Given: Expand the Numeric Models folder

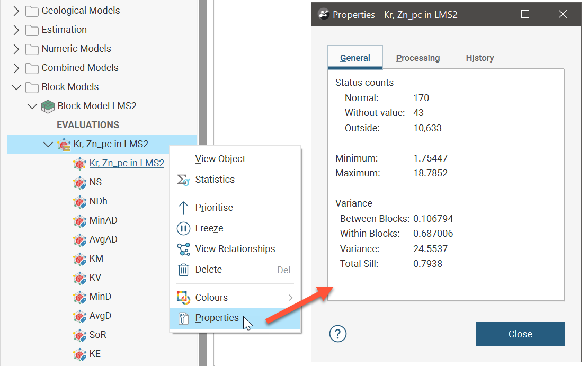Looking at the screenshot, I should pos(16,49).
